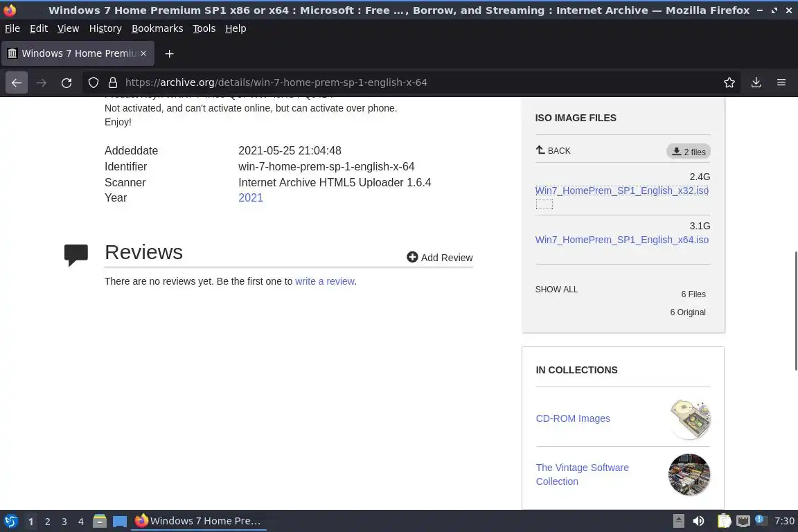Open the View menu
Screen dimensions: 798x532
coord(68,28)
